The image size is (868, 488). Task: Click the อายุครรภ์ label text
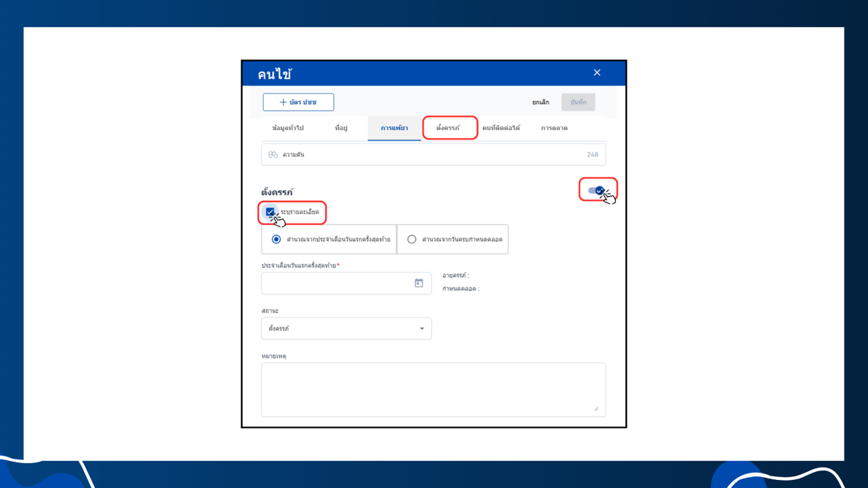point(456,275)
